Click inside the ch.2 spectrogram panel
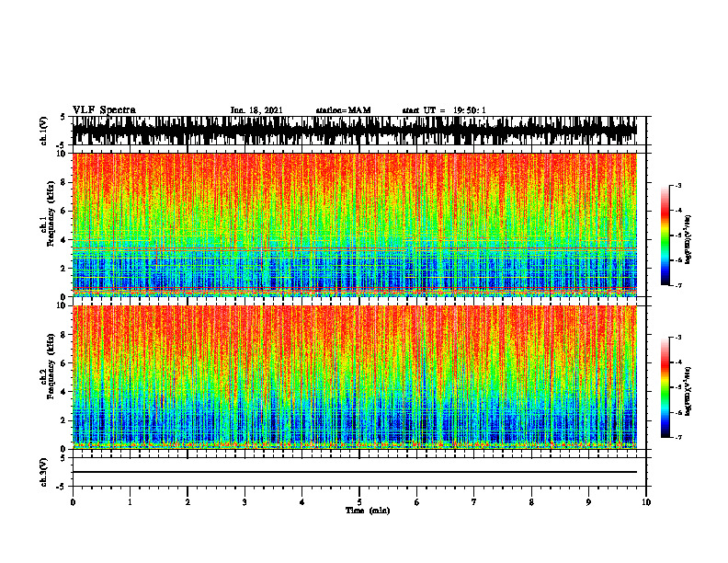Screen dimensions: 728x563 355,377
